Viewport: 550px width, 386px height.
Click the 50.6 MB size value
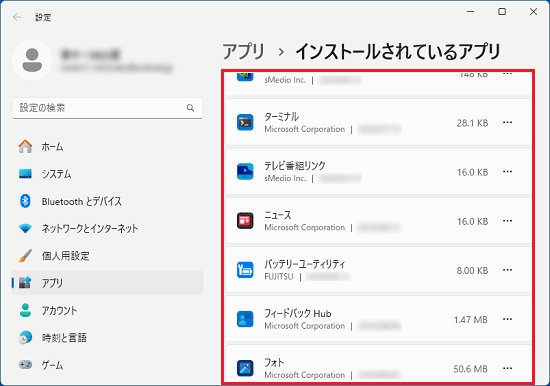(470, 369)
